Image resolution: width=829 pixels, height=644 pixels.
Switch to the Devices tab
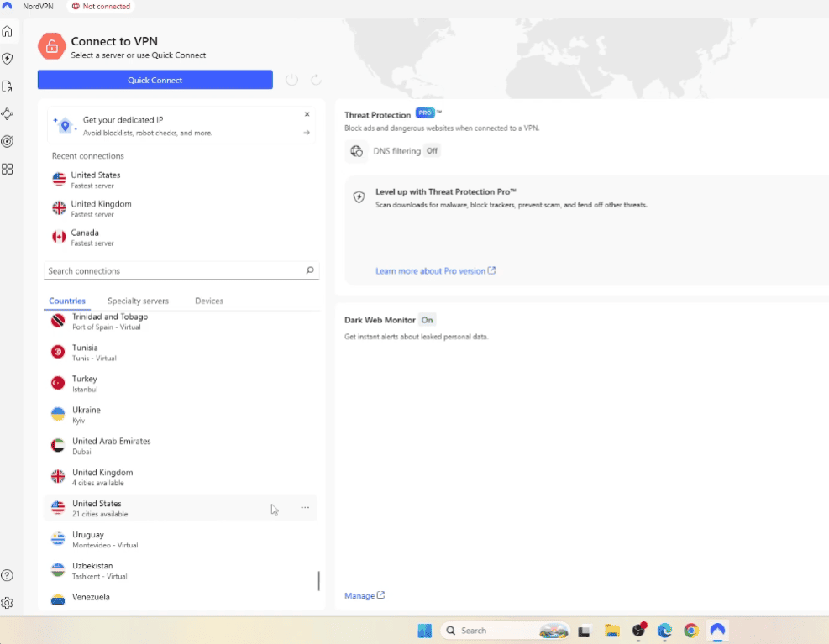(208, 301)
